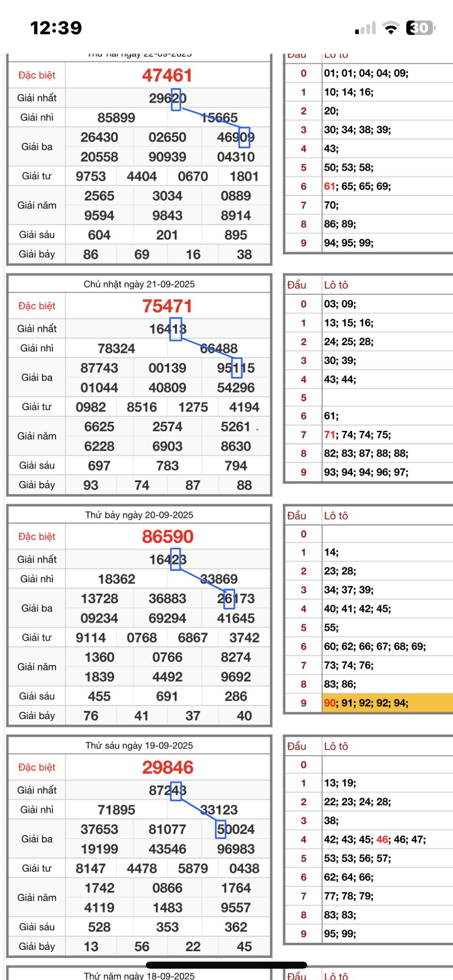Select the Đặc biệt number 47461
The image size is (453, 980).
pyautogui.click(x=167, y=75)
